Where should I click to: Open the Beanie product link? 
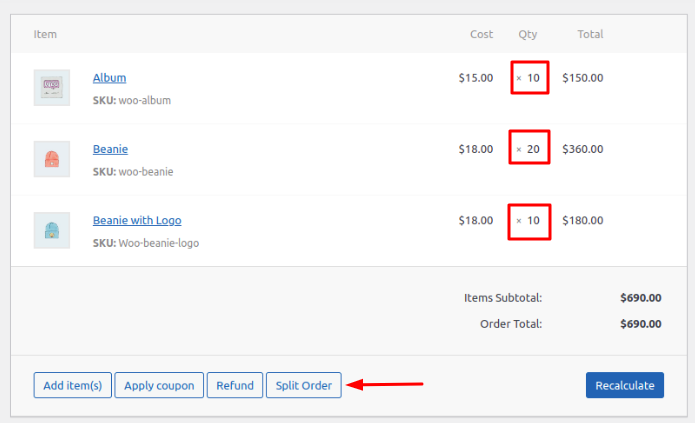click(x=110, y=149)
